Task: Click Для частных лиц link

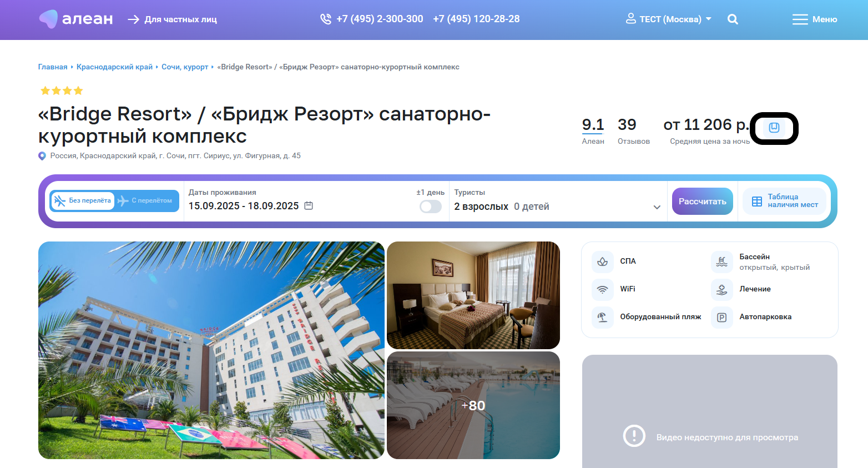Action: (x=181, y=19)
